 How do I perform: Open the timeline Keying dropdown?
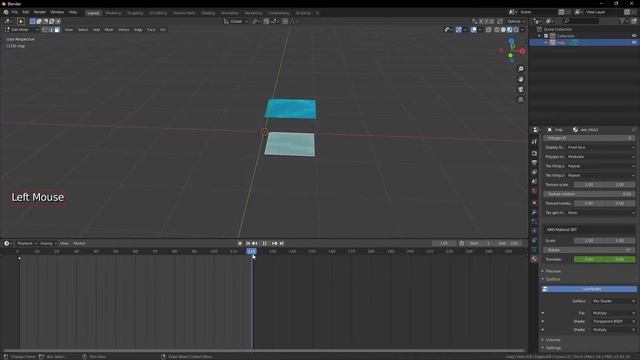pos(48,243)
